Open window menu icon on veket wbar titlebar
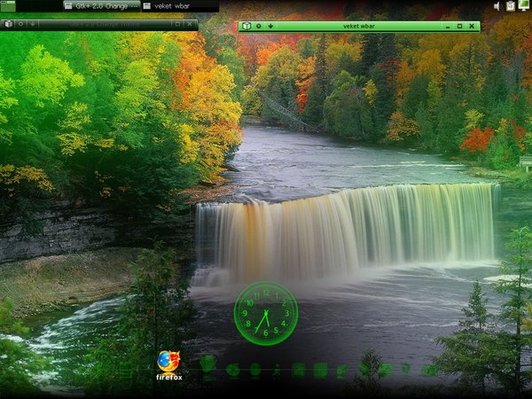 (246, 26)
